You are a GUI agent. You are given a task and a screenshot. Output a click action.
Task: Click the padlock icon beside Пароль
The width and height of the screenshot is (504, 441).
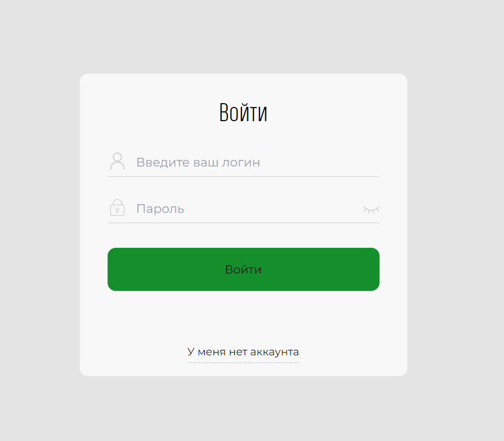[x=117, y=207]
